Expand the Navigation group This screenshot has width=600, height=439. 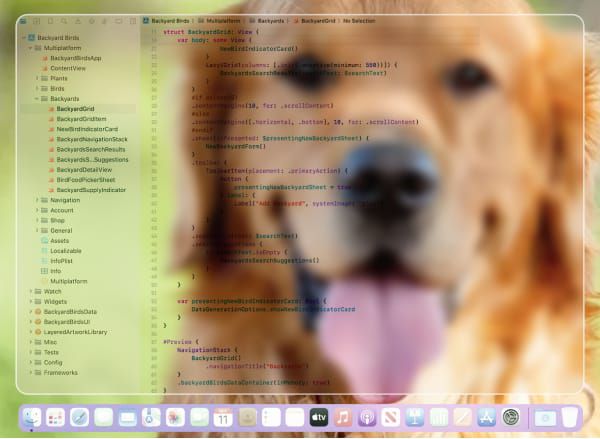(x=37, y=200)
